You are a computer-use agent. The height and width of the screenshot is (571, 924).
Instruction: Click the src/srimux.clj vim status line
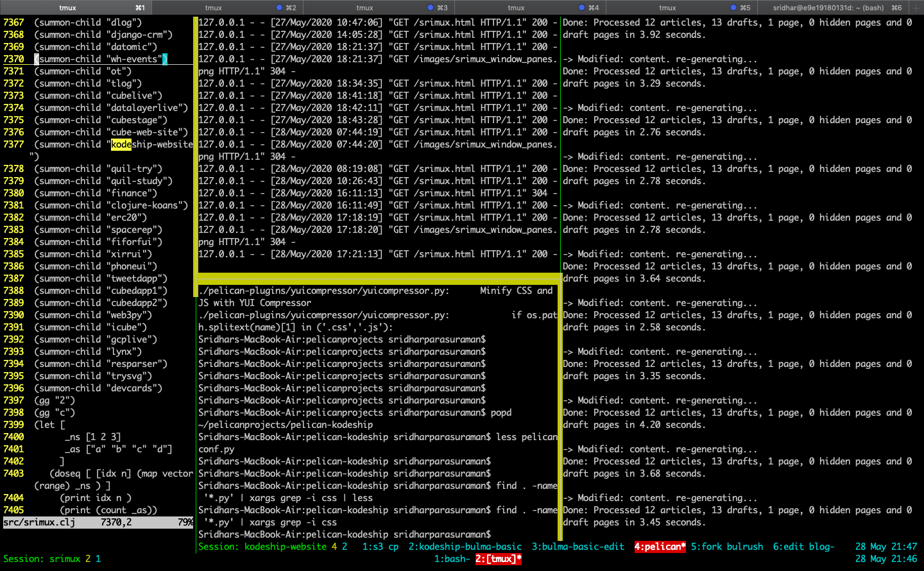point(98,522)
